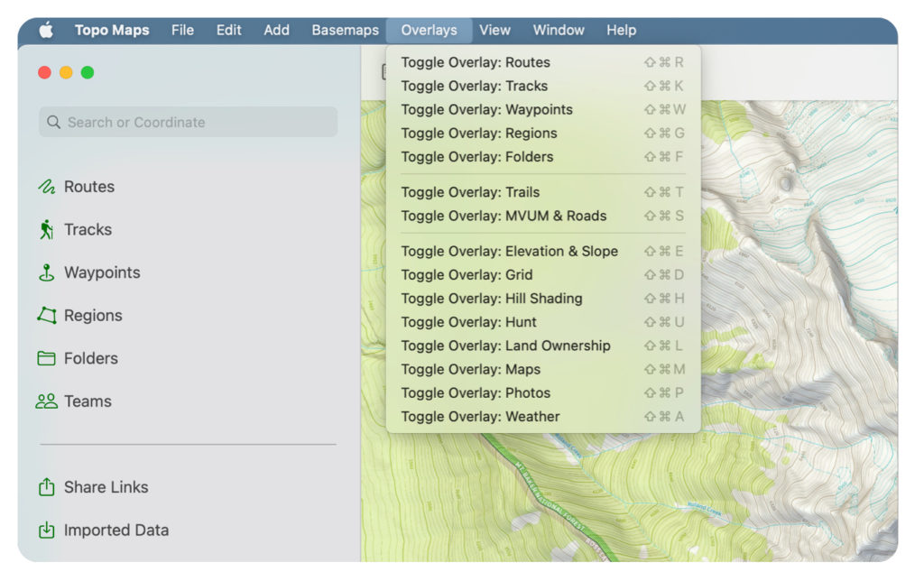Open the Share Links label
Image resolution: width=924 pixels, height=581 pixels.
point(106,486)
